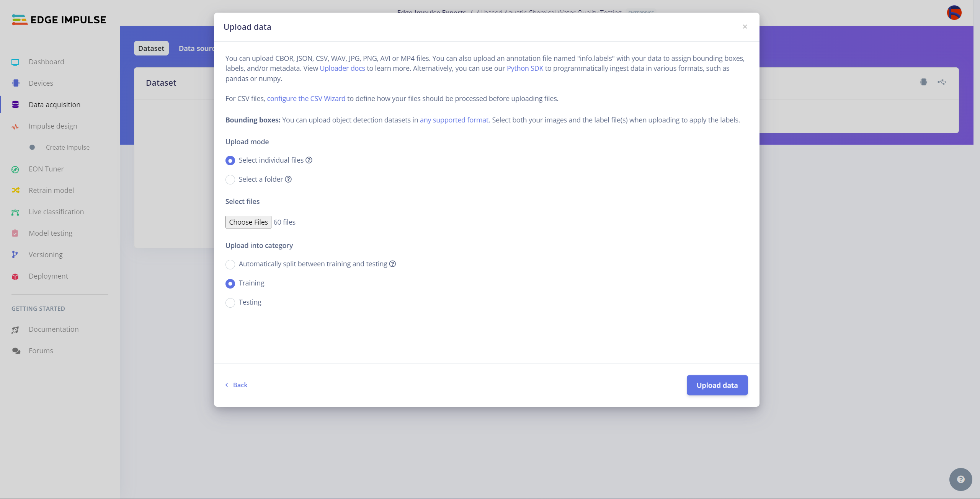
Task: Click the Live classification icon
Action: point(15,211)
